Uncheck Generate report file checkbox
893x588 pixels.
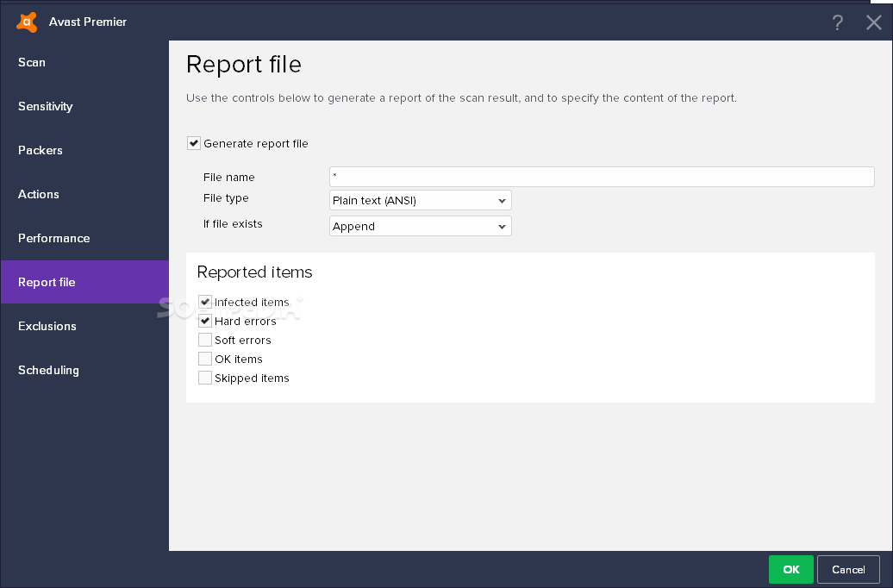pos(194,143)
